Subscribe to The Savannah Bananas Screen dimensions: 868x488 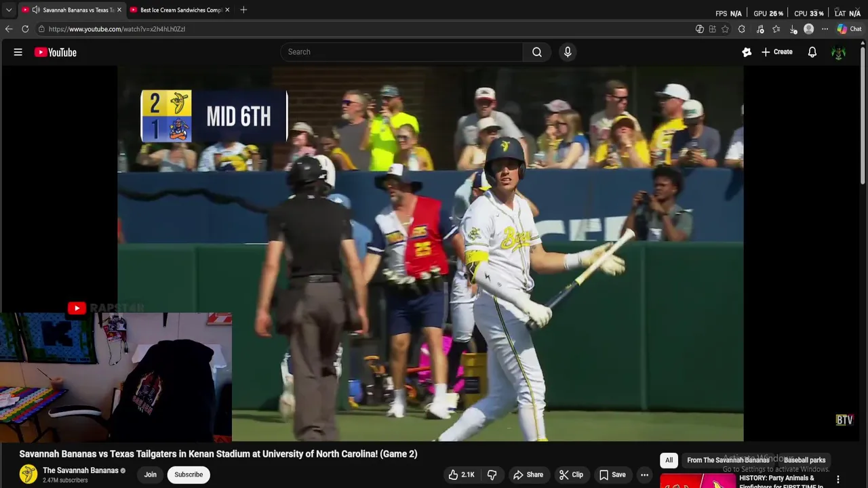(189, 475)
